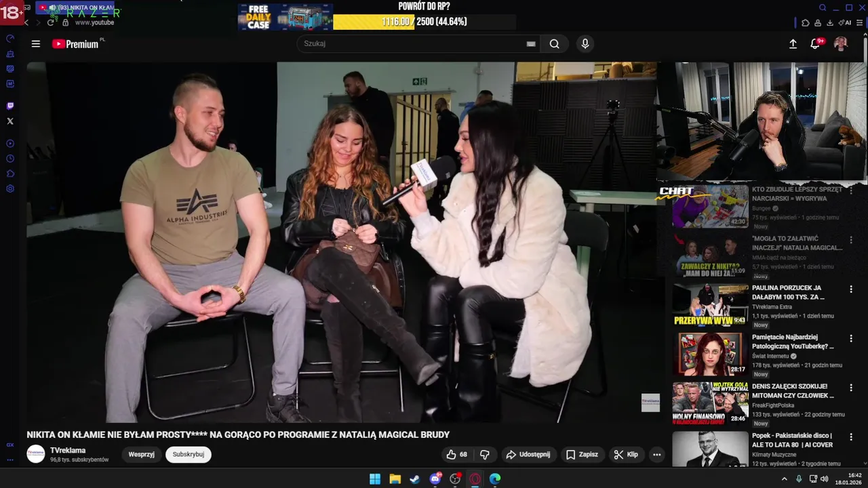
Task: Select the NIKITA ON KŁAMIE browser tab
Action: pyautogui.click(x=75, y=8)
